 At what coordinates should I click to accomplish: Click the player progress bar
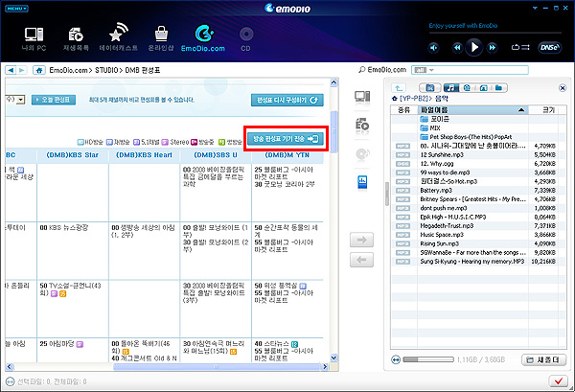495,33
